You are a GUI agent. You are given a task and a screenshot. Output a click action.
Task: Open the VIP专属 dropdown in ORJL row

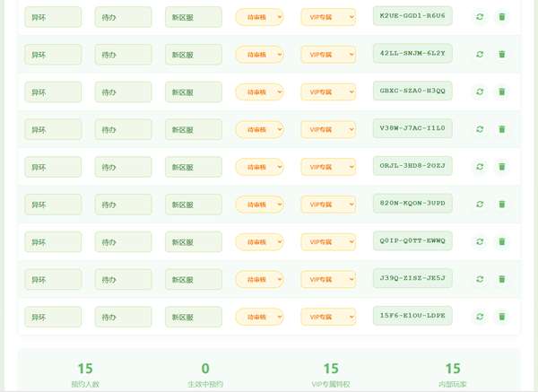click(328, 167)
